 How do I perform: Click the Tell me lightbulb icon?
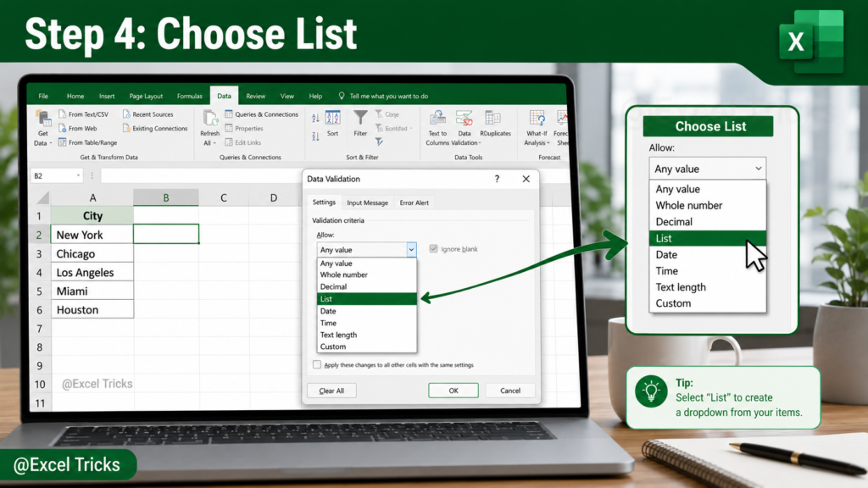click(342, 96)
